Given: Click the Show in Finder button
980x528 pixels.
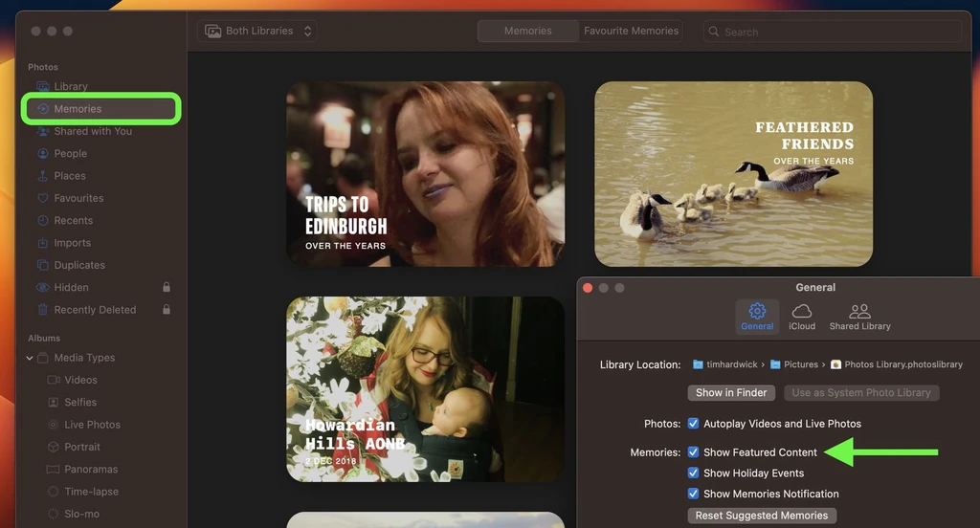Looking at the screenshot, I should (731, 392).
